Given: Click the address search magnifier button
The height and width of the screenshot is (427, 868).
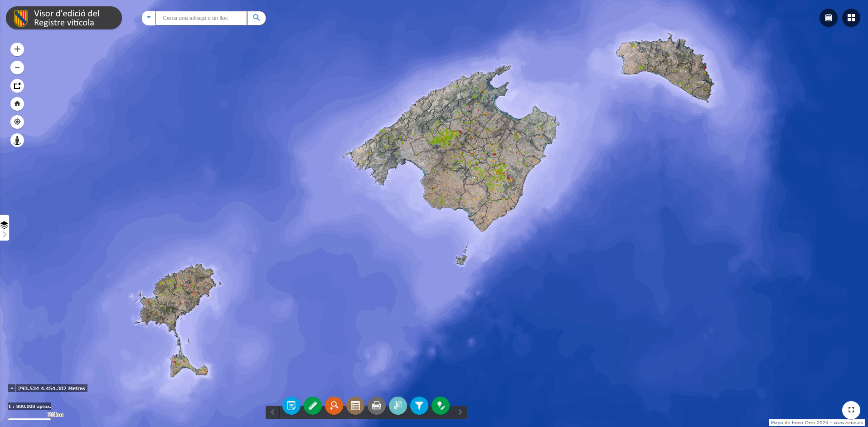Looking at the screenshot, I should pyautogui.click(x=257, y=18).
